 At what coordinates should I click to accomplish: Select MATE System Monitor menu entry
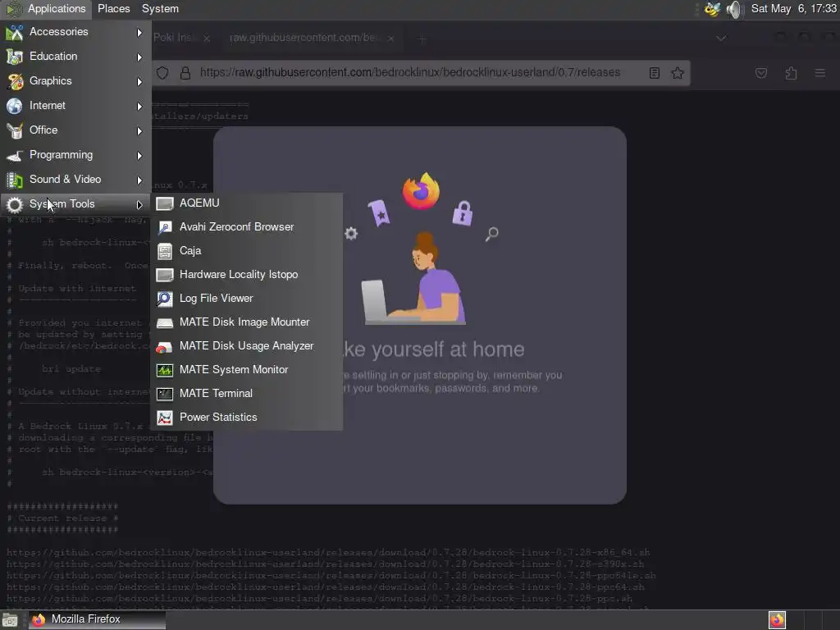[x=247, y=370]
